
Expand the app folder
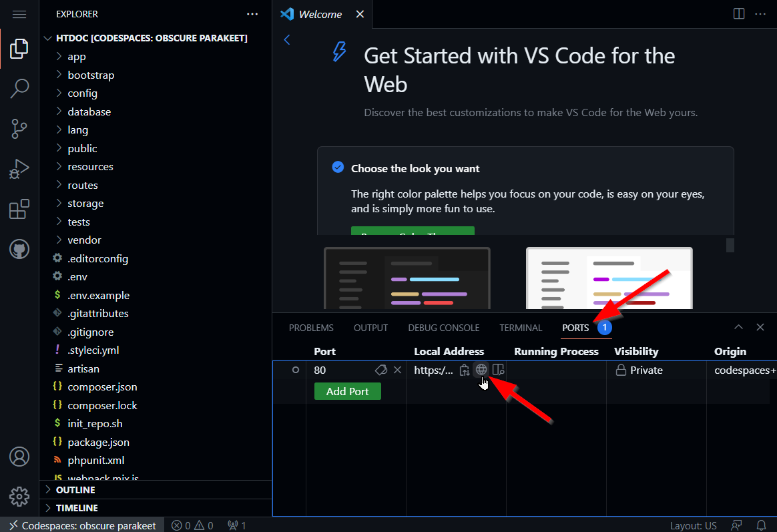coord(156,57)
